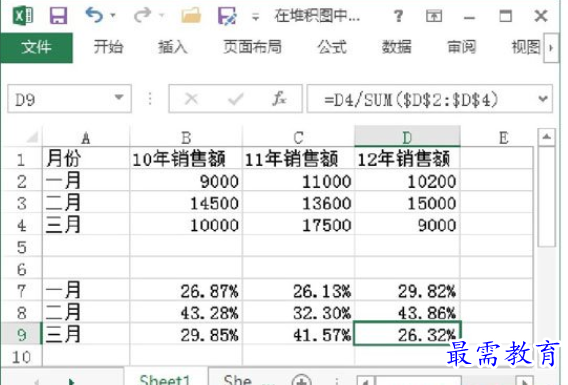568x385 pixels.
Task: Click vertical scrollbar up arrow
Action: 546,137
